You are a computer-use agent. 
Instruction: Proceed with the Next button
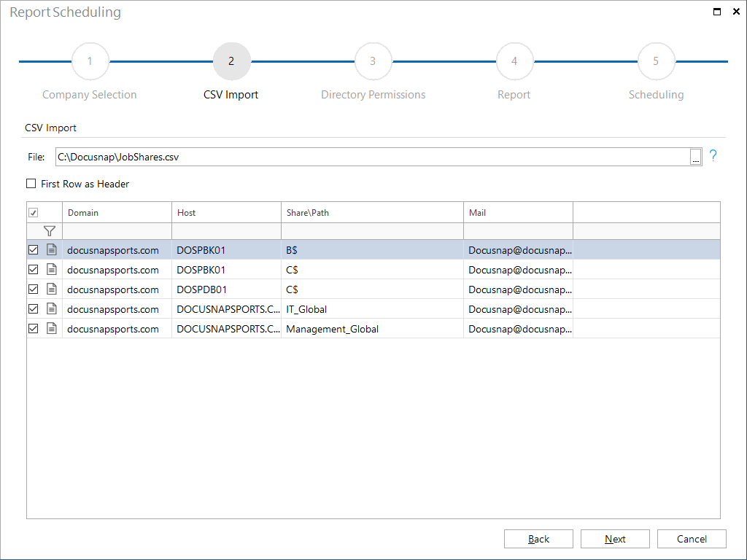[615, 539]
